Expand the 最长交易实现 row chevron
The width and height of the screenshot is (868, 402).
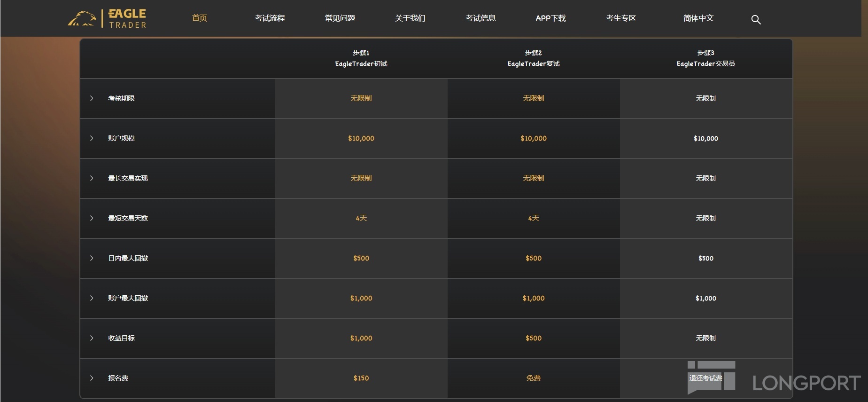(x=92, y=178)
